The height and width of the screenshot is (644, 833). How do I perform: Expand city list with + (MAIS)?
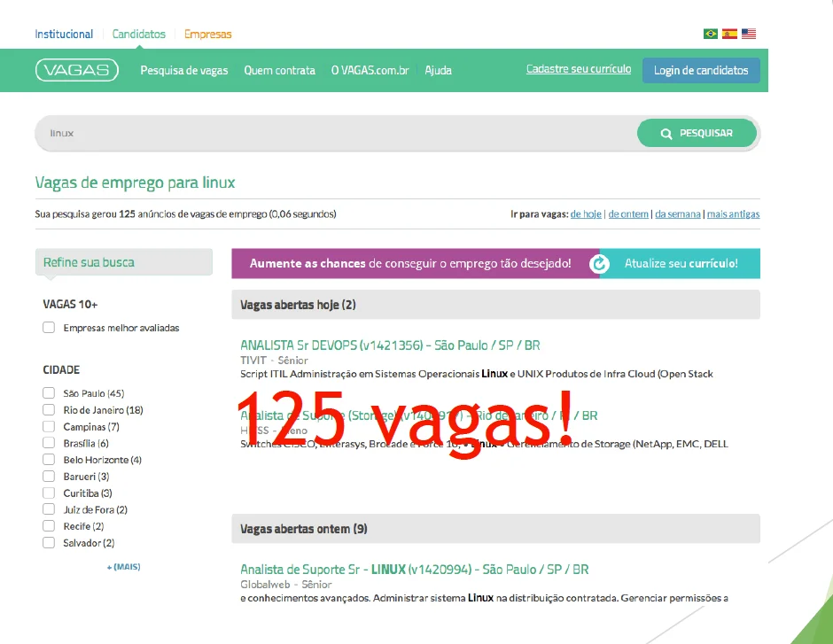(123, 566)
